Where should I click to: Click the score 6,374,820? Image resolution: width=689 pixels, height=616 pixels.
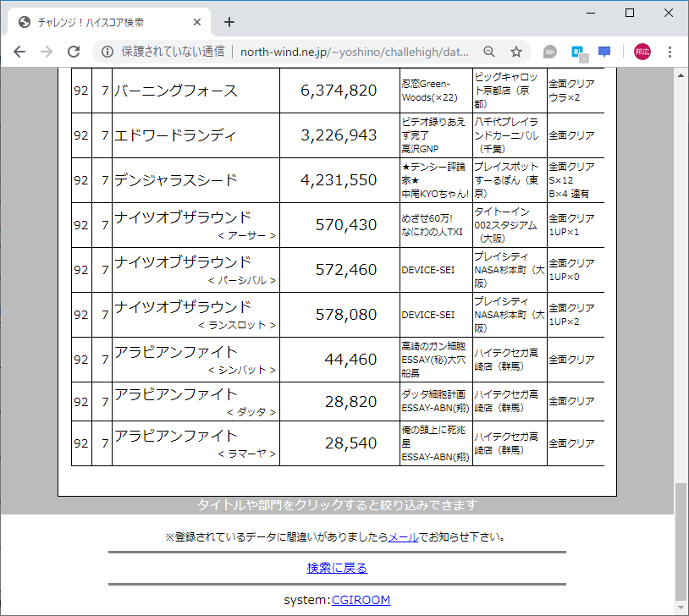[339, 91]
